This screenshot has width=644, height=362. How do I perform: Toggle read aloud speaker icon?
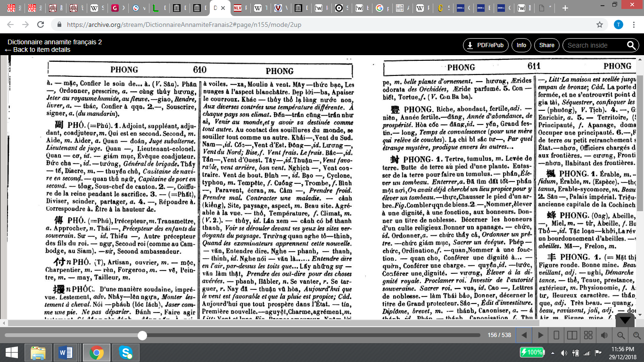(x=604, y=335)
